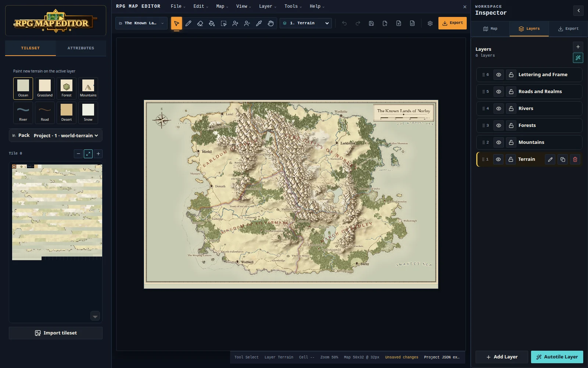Open the 'The Known La…' map selector
This screenshot has width=588, height=368.
click(141, 23)
